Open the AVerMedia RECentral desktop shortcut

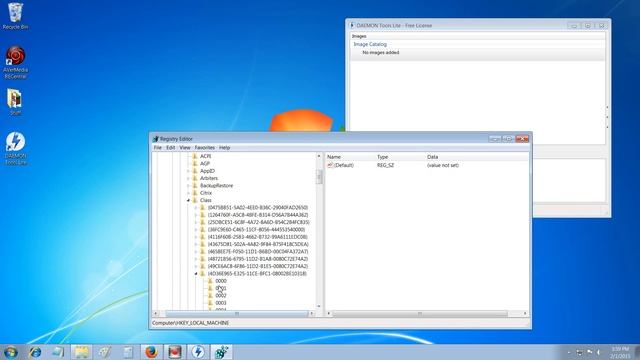tap(16, 62)
